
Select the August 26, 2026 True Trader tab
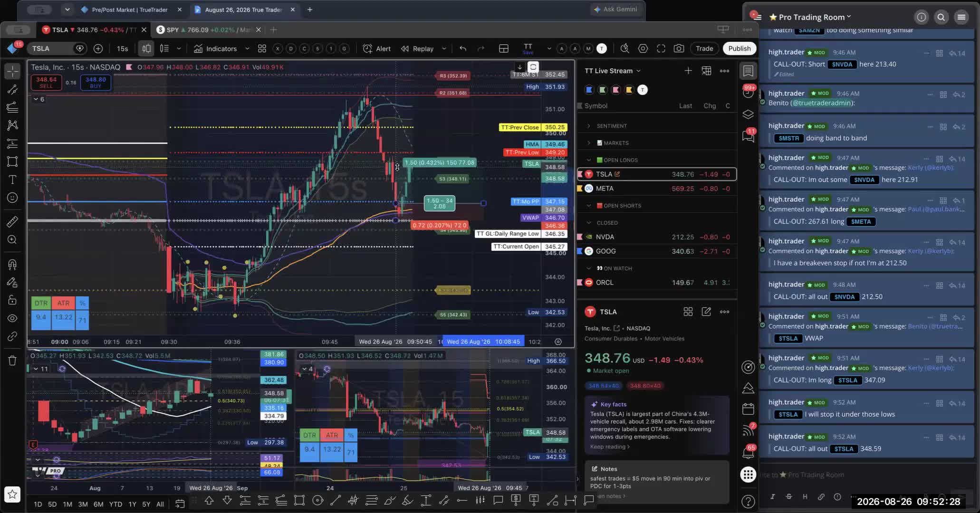tap(243, 9)
